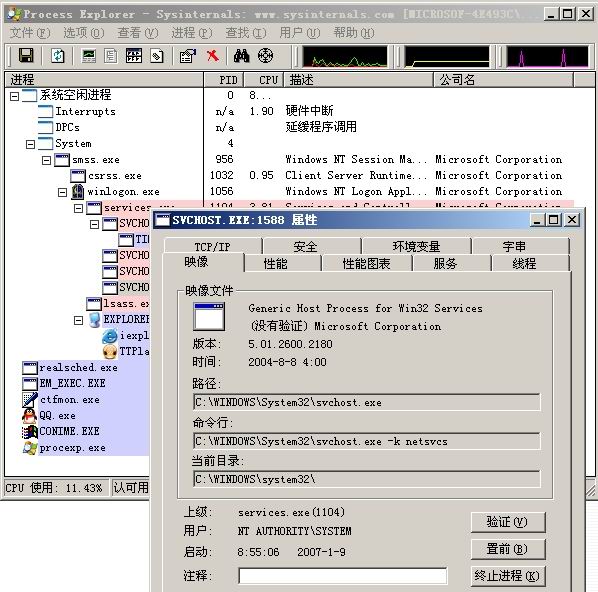
Task: Open the 文件(F) menu
Action: point(30,33)
